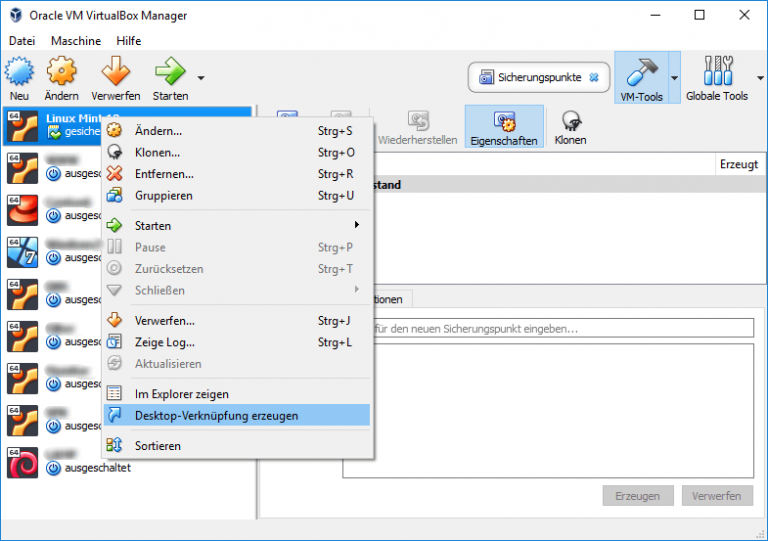The width and height of the screenshot is (768, 541).
Task: Choose Ändern... from the context menu
Action: coord(238,131)
